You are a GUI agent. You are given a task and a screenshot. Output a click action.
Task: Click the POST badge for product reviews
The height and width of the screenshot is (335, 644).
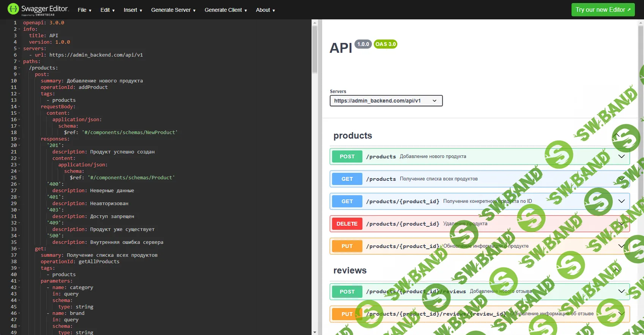click(347, 292)
